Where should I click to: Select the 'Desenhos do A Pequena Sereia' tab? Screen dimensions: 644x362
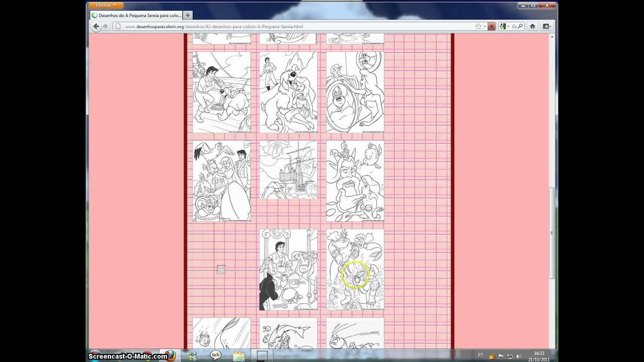(136, 16)
